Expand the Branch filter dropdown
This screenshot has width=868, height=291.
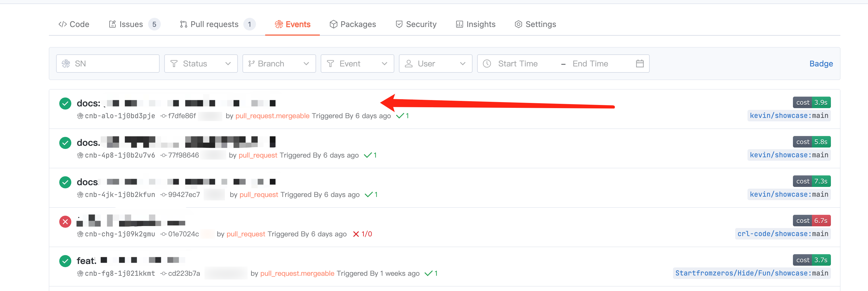tap(279, 64)
